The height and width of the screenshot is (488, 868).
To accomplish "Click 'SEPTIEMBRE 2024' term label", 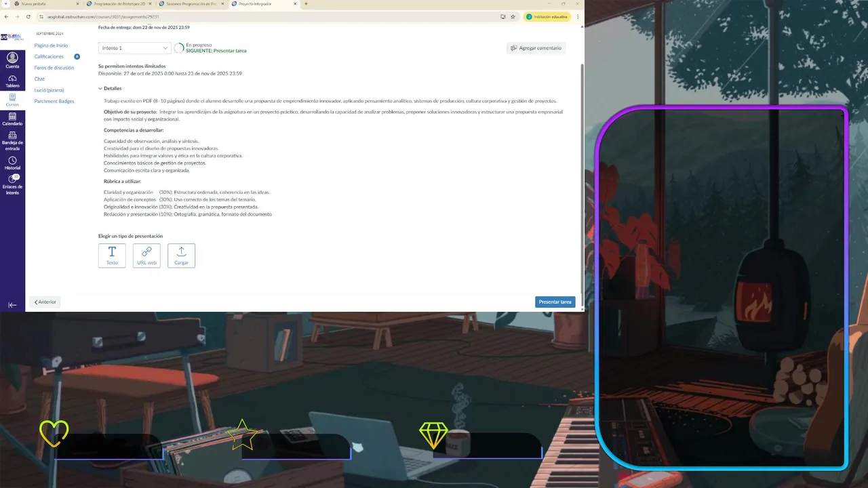I will point(50,33).
